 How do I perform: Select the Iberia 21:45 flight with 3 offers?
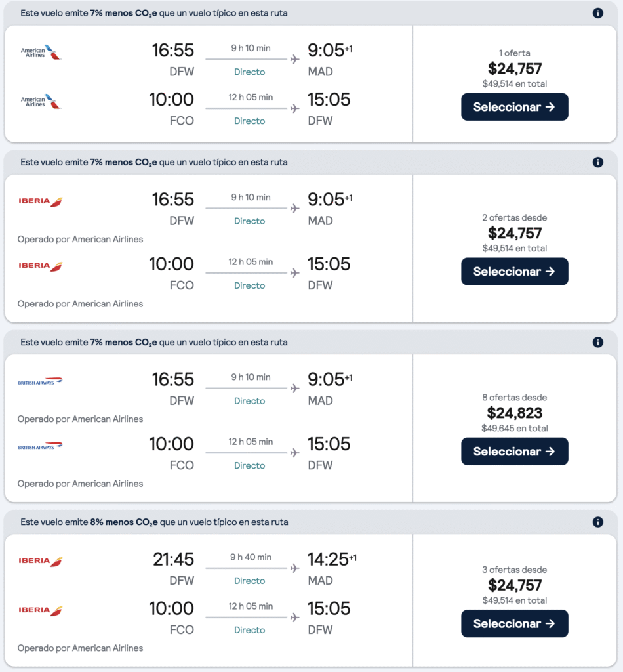coord(514,623)
